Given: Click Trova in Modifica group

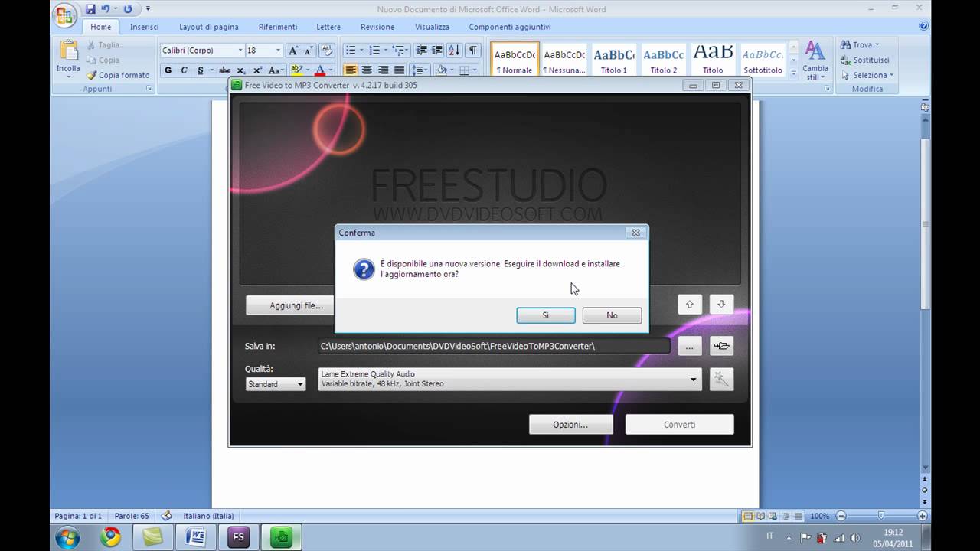Looking at the screenshot, I should click(860, 44).
